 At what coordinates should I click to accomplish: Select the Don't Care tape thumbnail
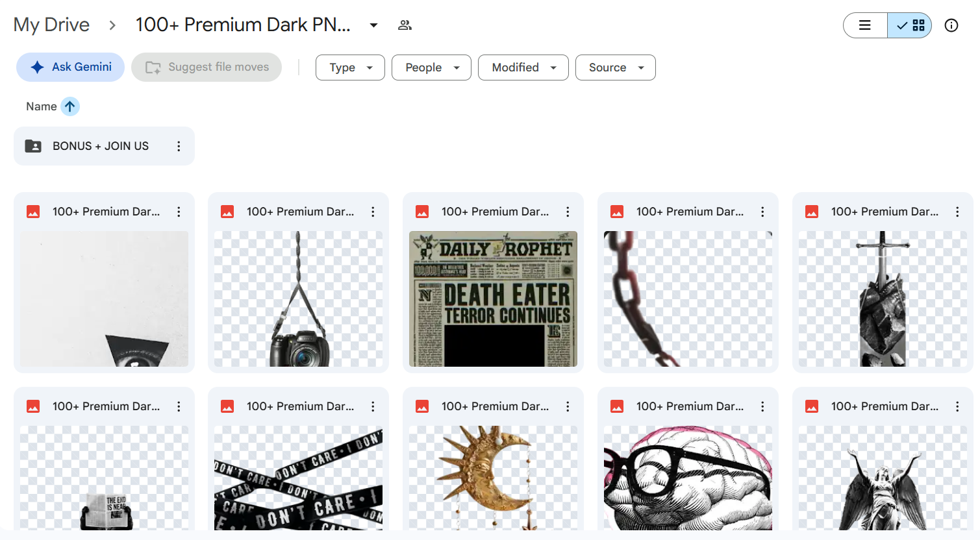click(298, 478)
